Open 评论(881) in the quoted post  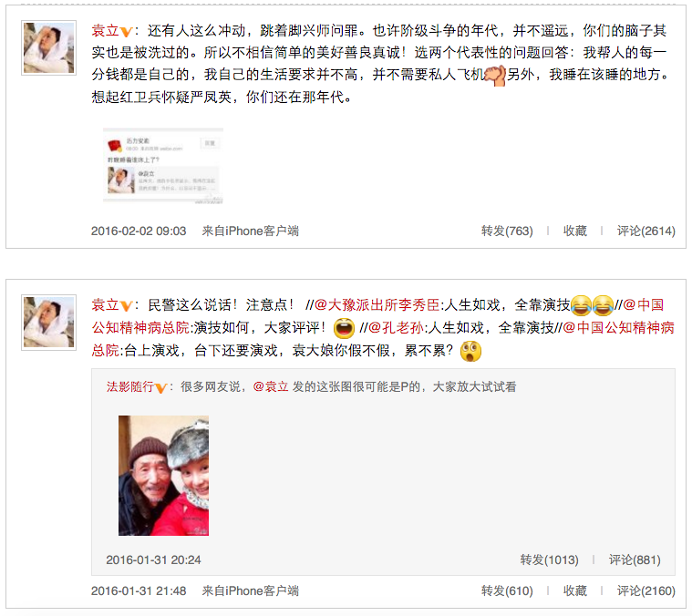pyautogui.click(x=635, y=560)
